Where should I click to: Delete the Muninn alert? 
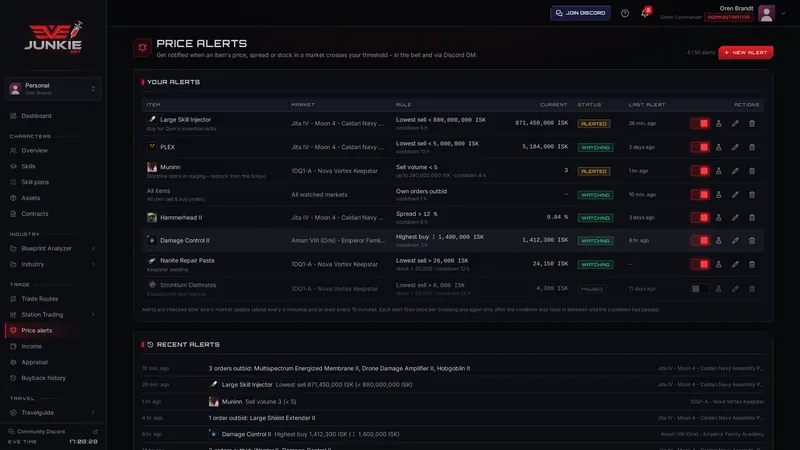(x=752, y=171)
